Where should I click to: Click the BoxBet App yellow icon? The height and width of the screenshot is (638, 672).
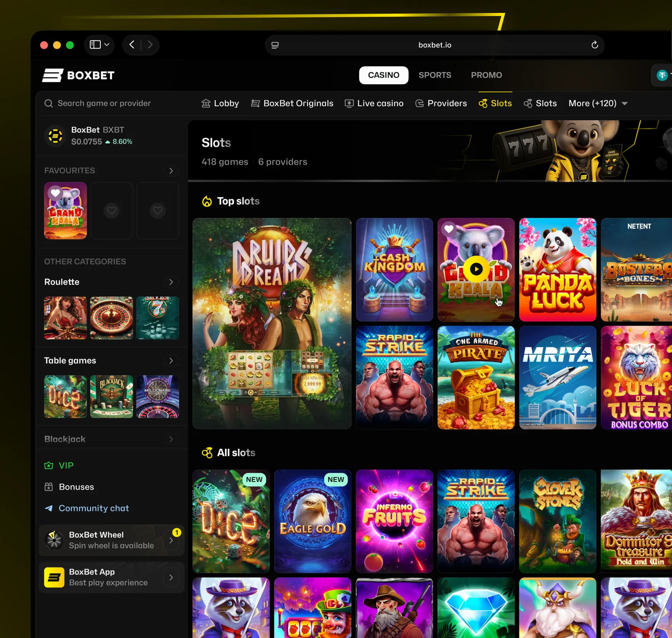click(54, 577)
